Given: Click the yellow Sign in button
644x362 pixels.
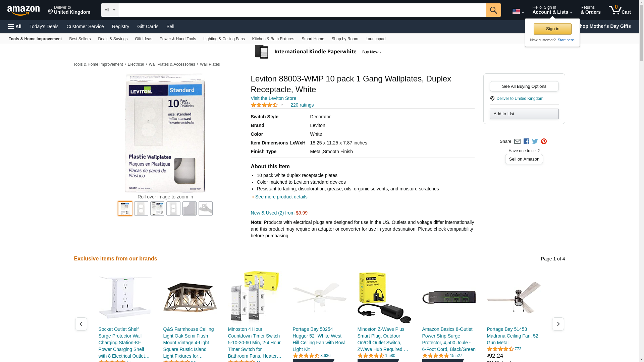Looking at the screenshot, I should (x=552, y=29).
